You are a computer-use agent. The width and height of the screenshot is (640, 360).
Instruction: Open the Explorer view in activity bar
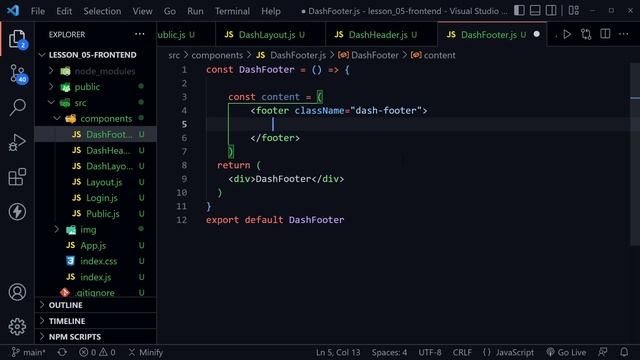[17, 39]
